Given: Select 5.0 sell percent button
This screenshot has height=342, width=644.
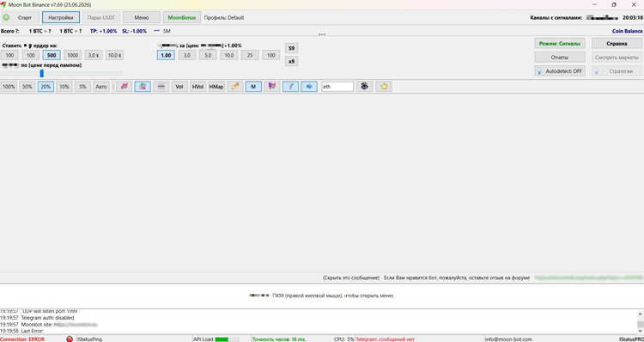Looking at the screenshot, I should [208, 55].
